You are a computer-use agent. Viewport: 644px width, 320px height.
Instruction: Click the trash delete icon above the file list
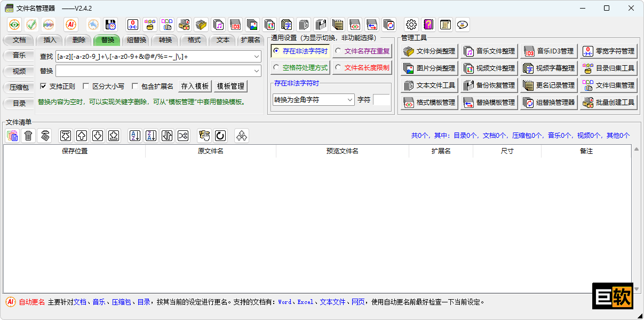[29, 135]
